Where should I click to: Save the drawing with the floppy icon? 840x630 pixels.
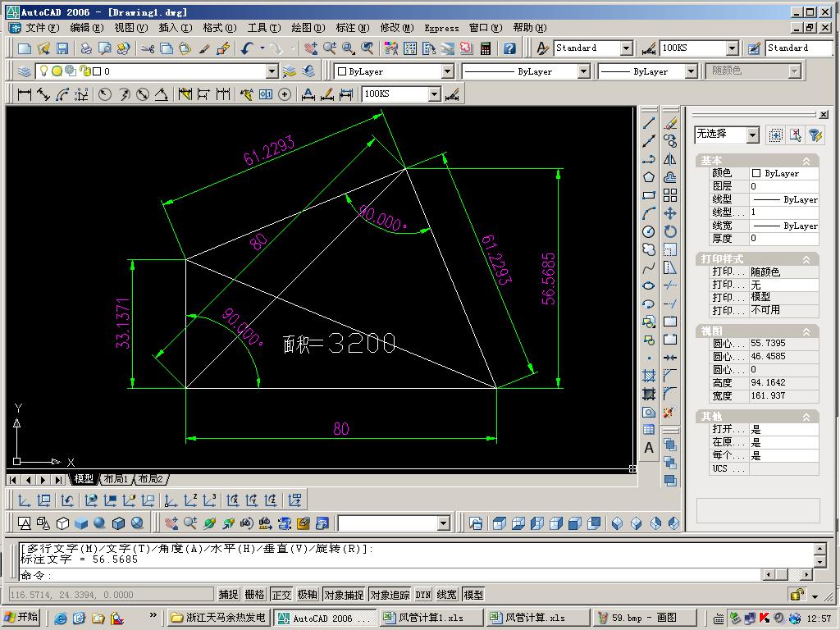[x=62, y=48]
